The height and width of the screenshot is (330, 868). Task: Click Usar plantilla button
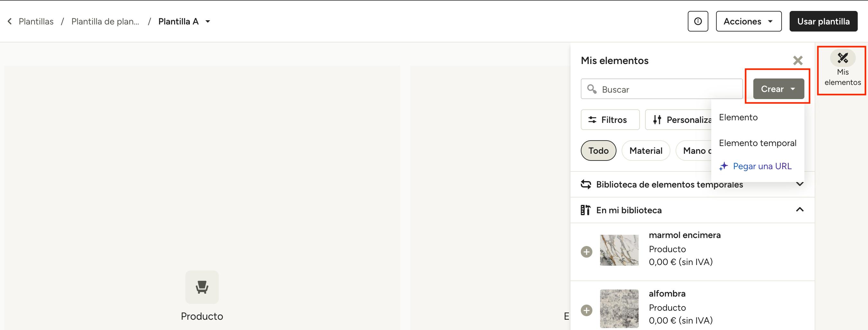[823, 21]
